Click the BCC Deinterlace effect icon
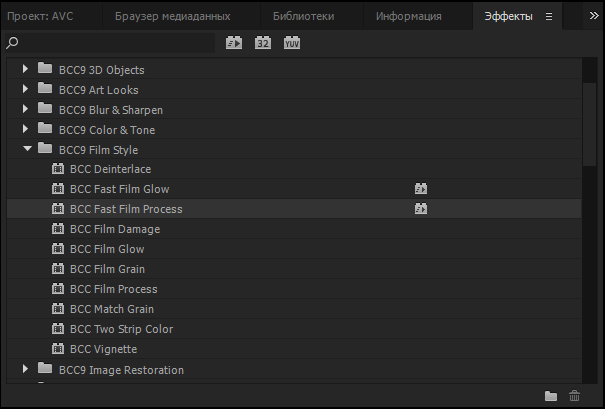The width and height of the screenshot is (605, 409). click(58, 169)
